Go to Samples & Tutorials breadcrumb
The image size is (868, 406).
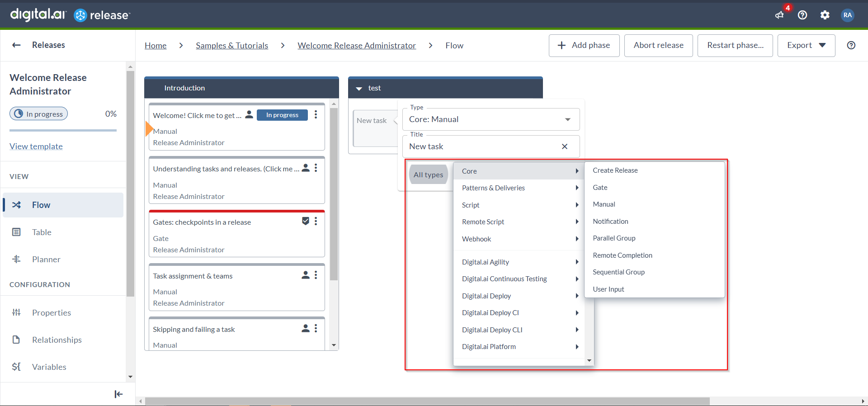pos(232,46)
